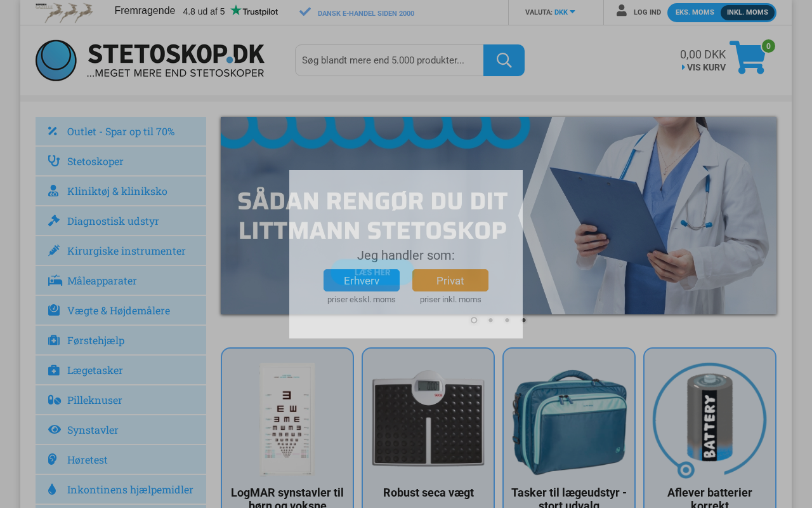Image resolution: width=812 pixels, height=508 pixels.
Task: Click the stethoscope icon in the sidebar
Action: 54,161
